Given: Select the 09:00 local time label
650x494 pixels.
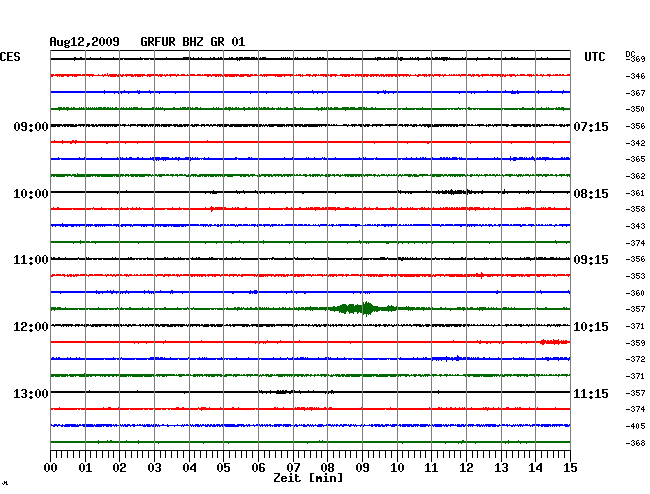Looking at the screenshot, I should point(31,126).
